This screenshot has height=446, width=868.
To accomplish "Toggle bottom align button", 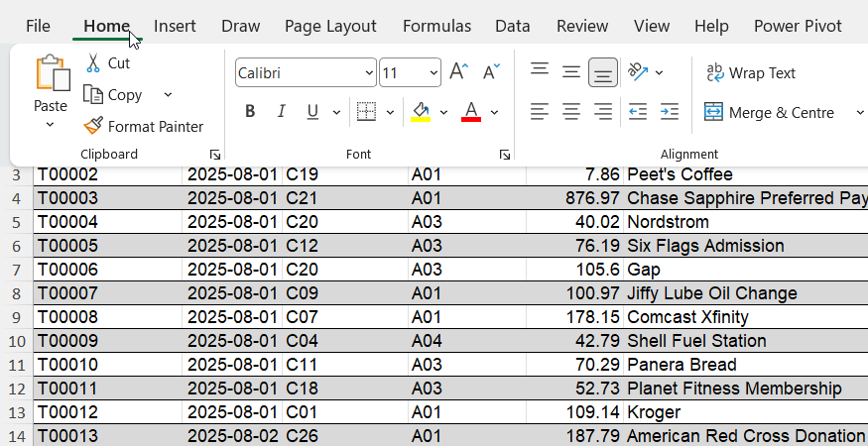I will click(603, 72).
